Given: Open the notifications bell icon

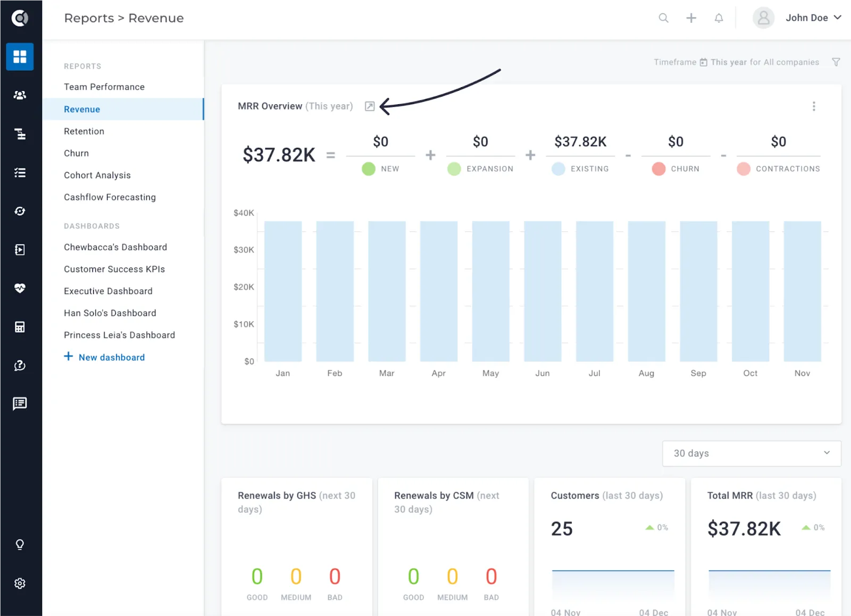Looking at the screenshot, I should 719,18.
